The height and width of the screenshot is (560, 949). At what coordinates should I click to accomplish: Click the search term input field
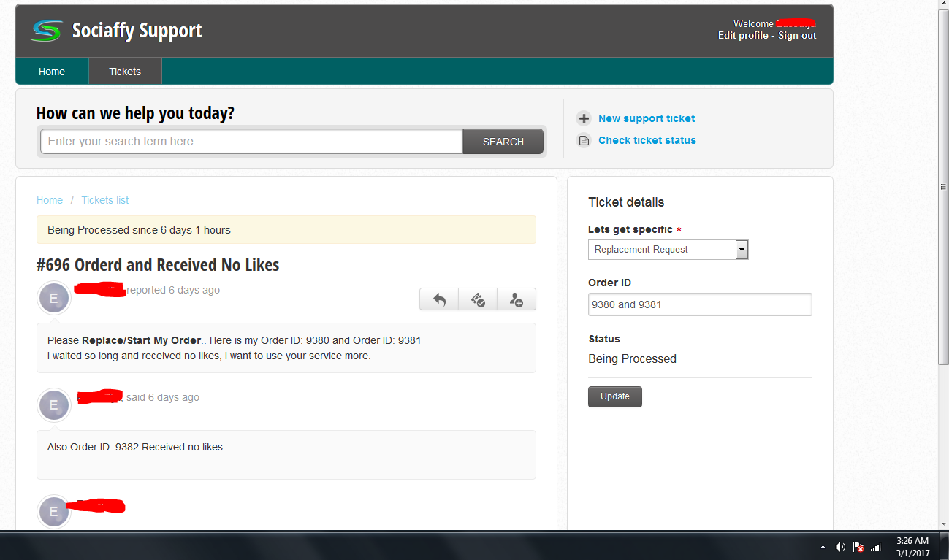251,142
